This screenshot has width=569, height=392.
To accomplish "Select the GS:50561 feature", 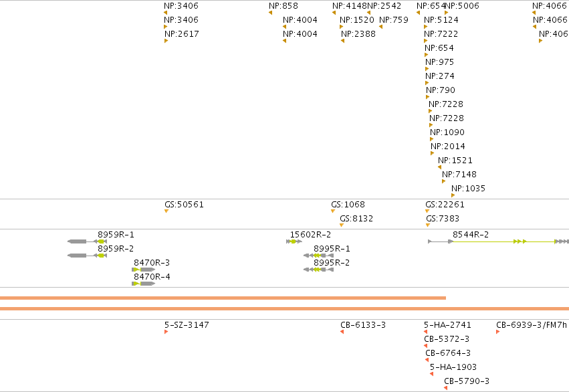I will click(x=185, y=205).
